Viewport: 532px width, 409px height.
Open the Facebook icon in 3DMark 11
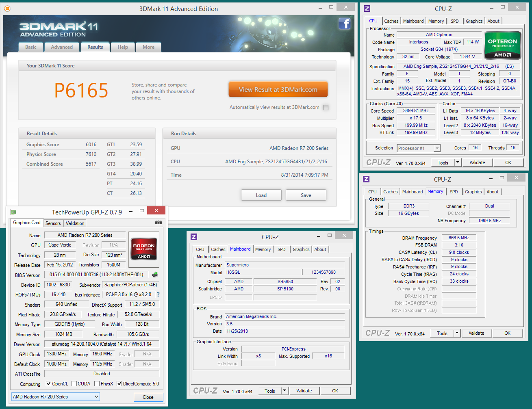coord(344,24)
